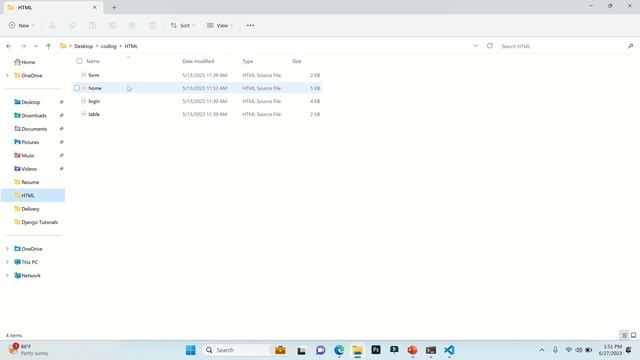The image size is (640, 360).
Task: Click the search magnifier icon
Action: (630, 46)
